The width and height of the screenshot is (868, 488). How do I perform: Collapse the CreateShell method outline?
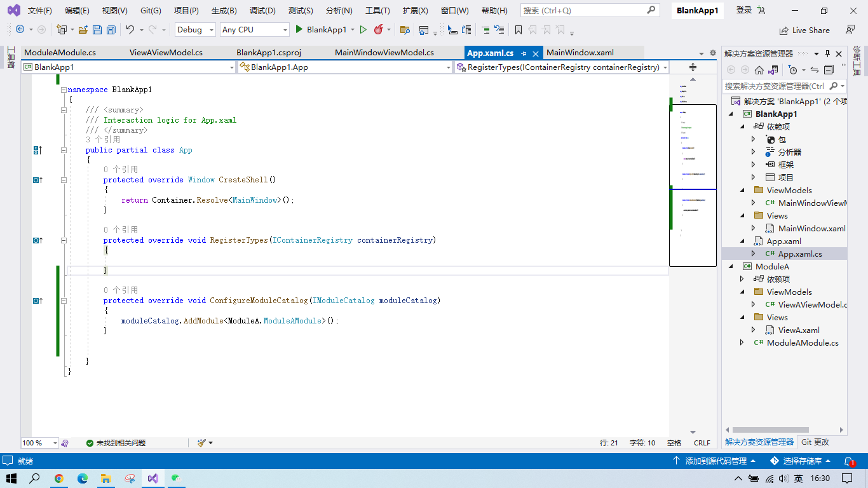tap(64, 180)
